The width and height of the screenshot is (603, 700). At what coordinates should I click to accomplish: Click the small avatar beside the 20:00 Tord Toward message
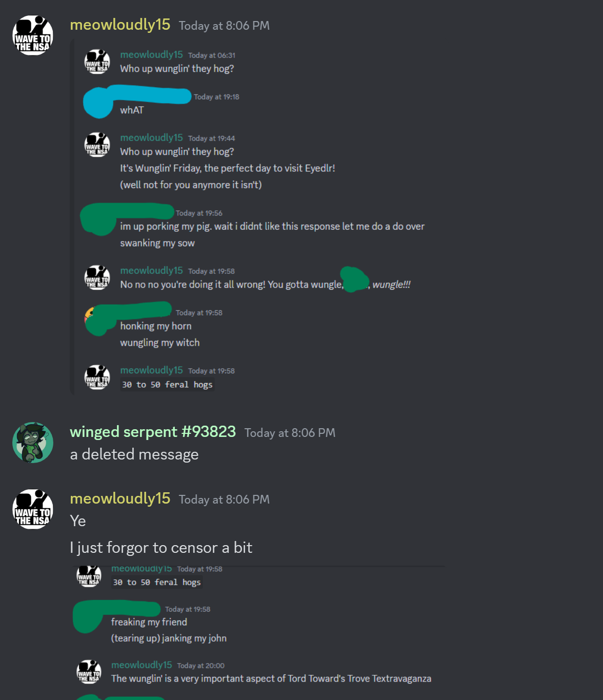pos(89,672)
